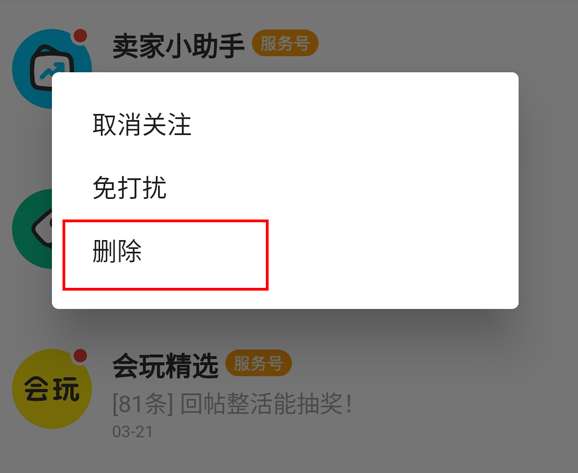Viewport: 578px width, 473px height.
Task: Click the 03-21 date of 会玩精选
Action: click(x=132, y=432)
